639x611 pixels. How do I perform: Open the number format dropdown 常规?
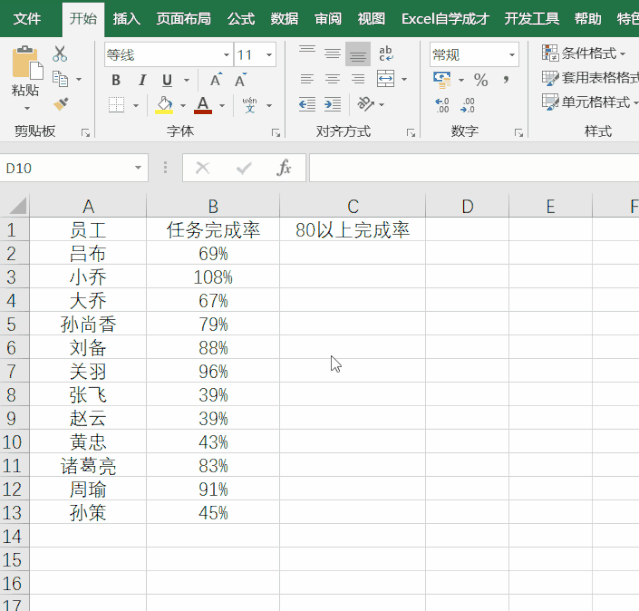point(512,55)
